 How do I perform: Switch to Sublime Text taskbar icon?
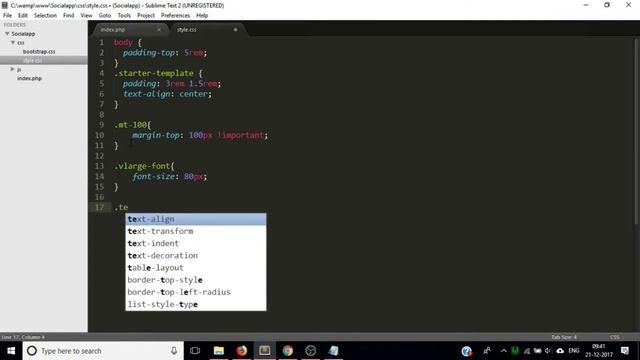[264, 351]
